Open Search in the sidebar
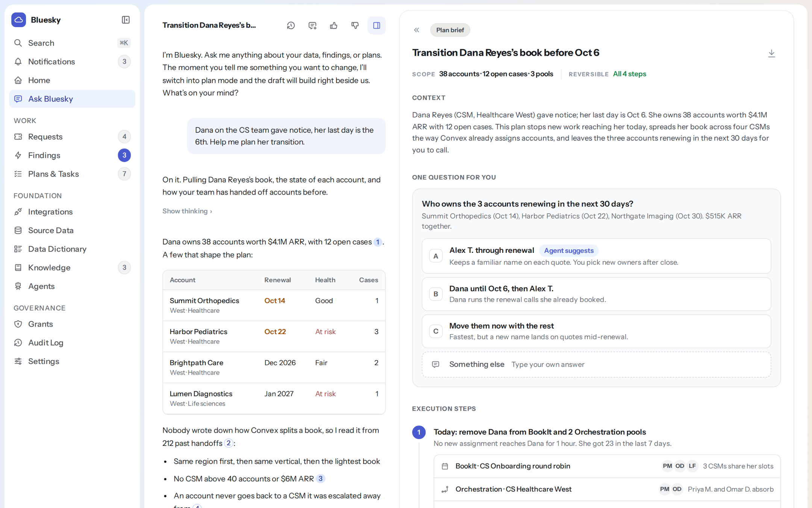Image resolution: width=812 pixels, height=508 pixels. coord(72,43)
